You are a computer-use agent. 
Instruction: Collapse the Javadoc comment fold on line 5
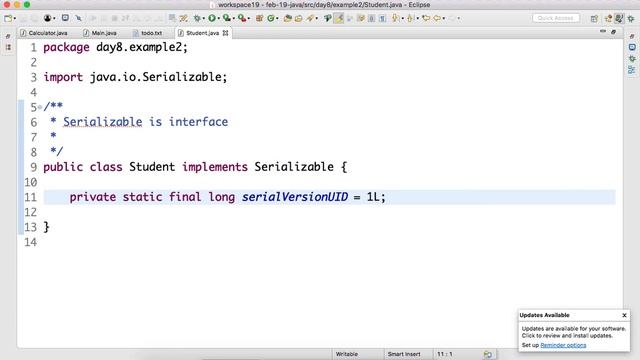[40, 107]
